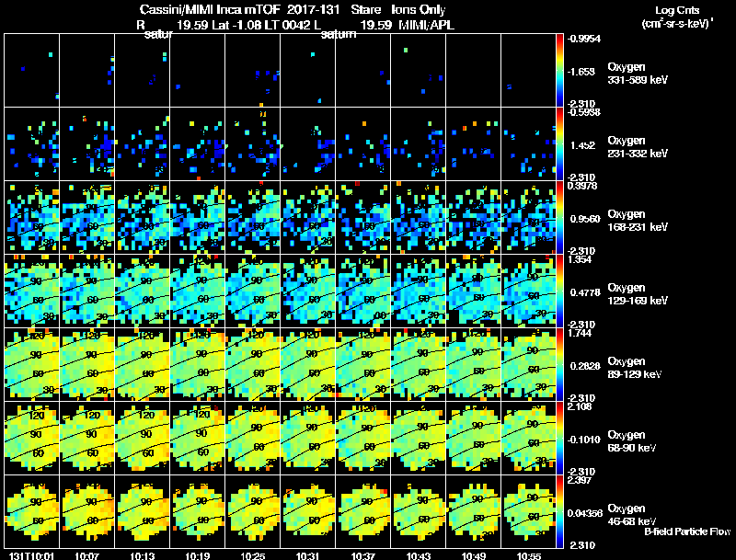Click the Cassini/MIMI Inca mTOF title text

[x=210, y=9]
